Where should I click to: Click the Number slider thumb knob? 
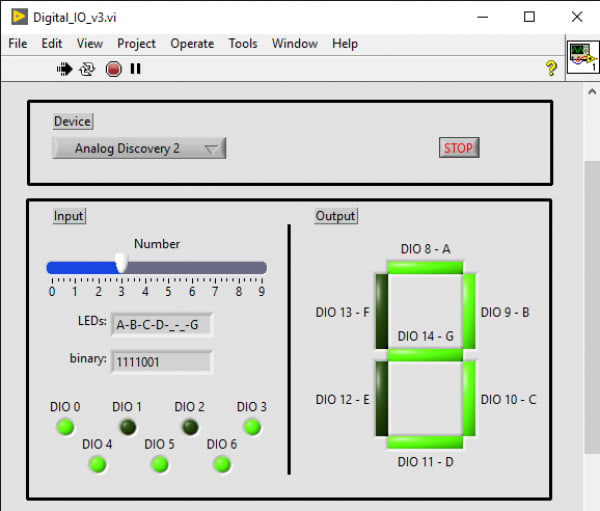(122, 263)
